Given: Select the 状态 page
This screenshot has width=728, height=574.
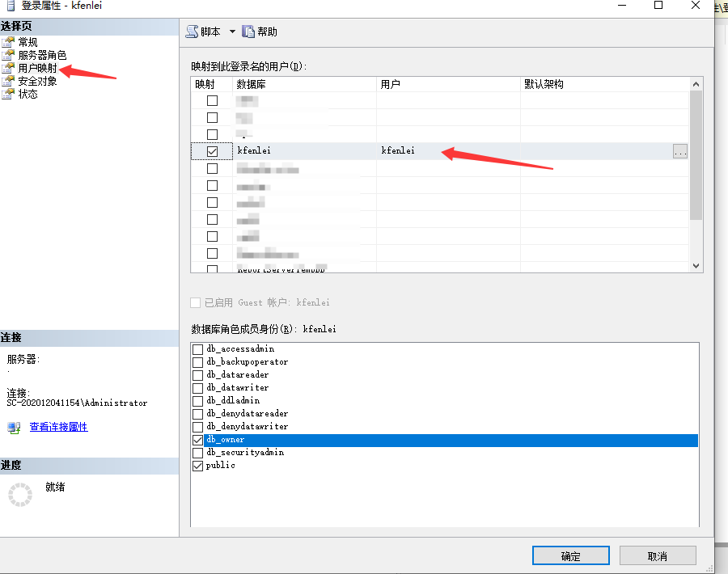Looking at the screenshot, I should 28,95.
